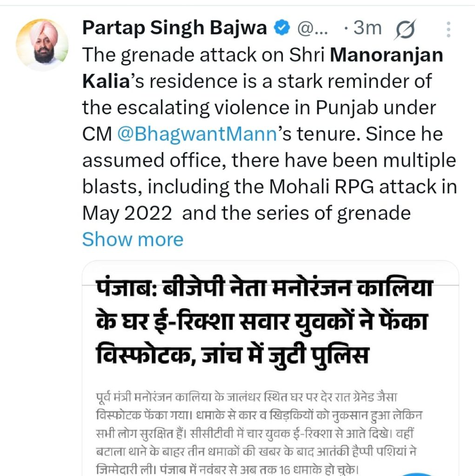475x476 pixels.
Task: Click the blue verified badge
Action: tap(281, 28)
